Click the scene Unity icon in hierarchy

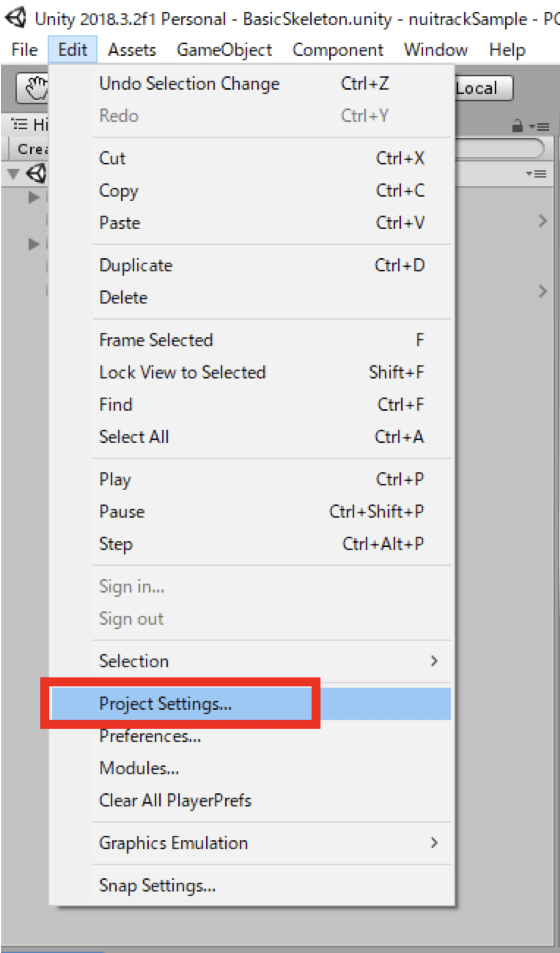point(37,174)
